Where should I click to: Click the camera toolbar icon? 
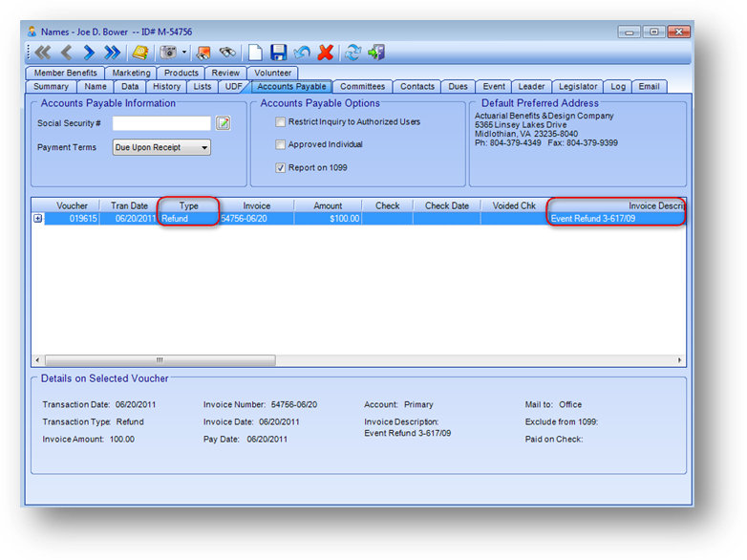(x=168, y=53)
